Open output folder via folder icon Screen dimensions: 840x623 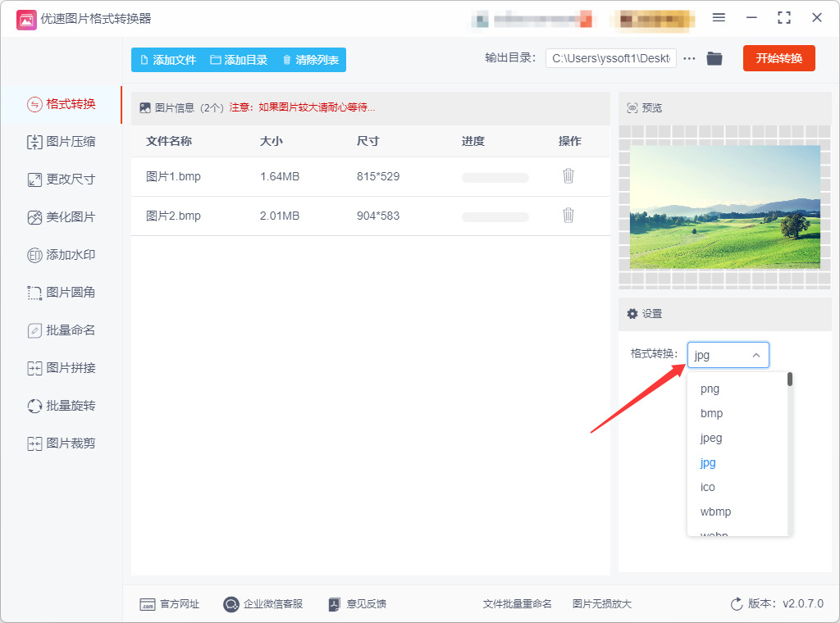(714, 58)
